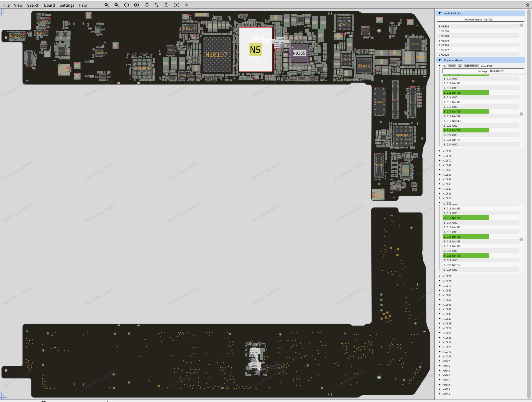Click the Network Name input field
Image resolution: width=532 pixels, height=402 pixels.
click(x=503, y=19)
